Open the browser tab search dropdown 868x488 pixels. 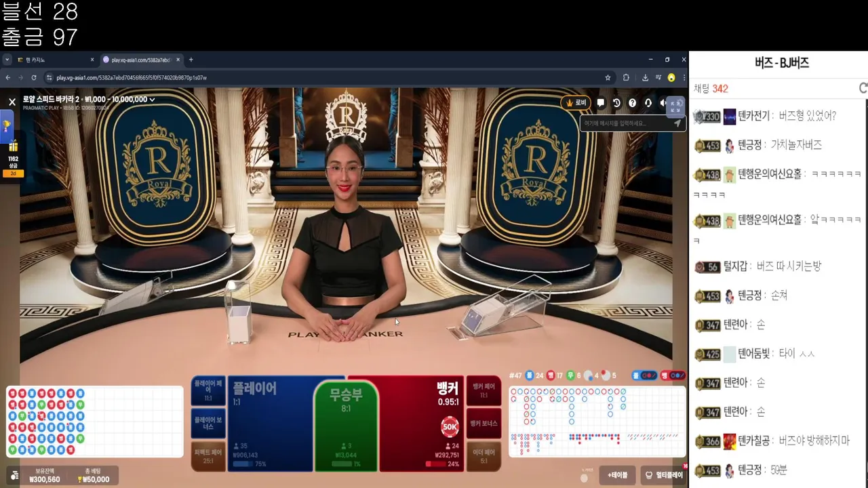click(7, 60)
